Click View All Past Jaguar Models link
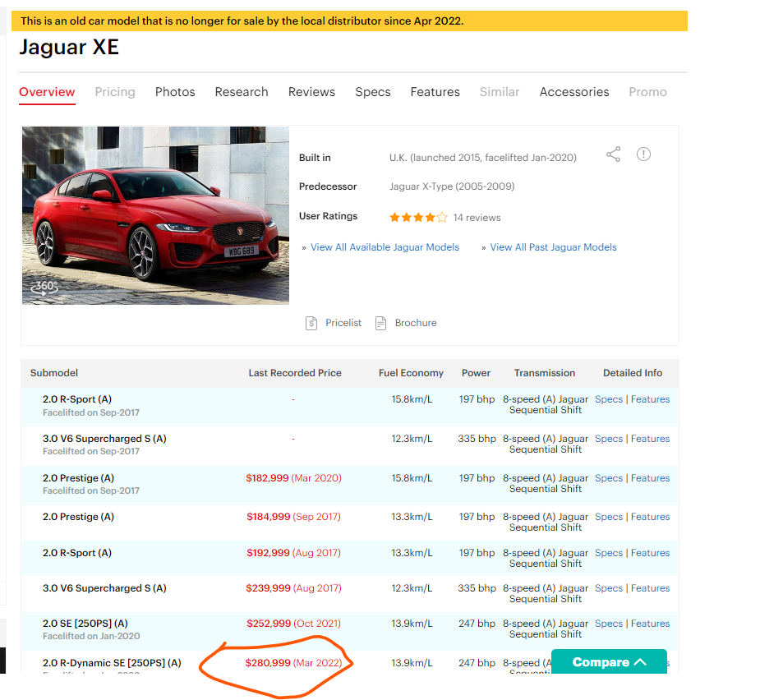Viewport: 760px width, 700px height. 553,247
